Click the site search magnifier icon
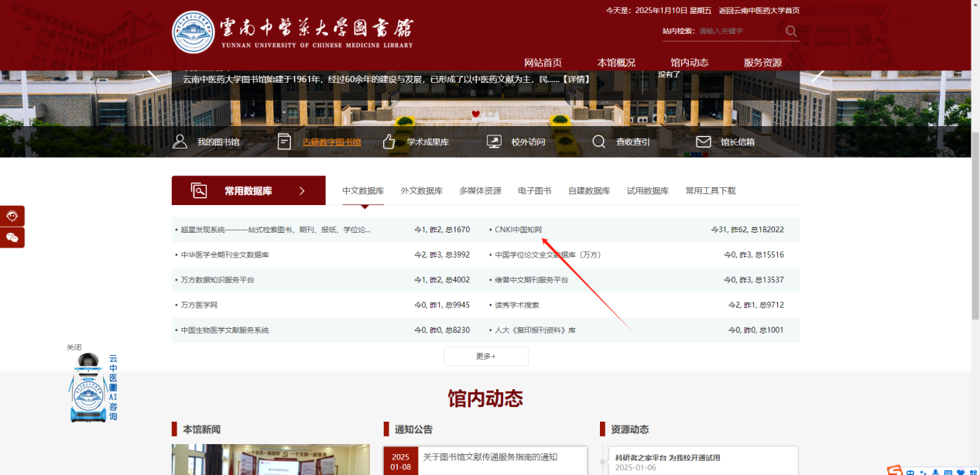 pos(790,31)
